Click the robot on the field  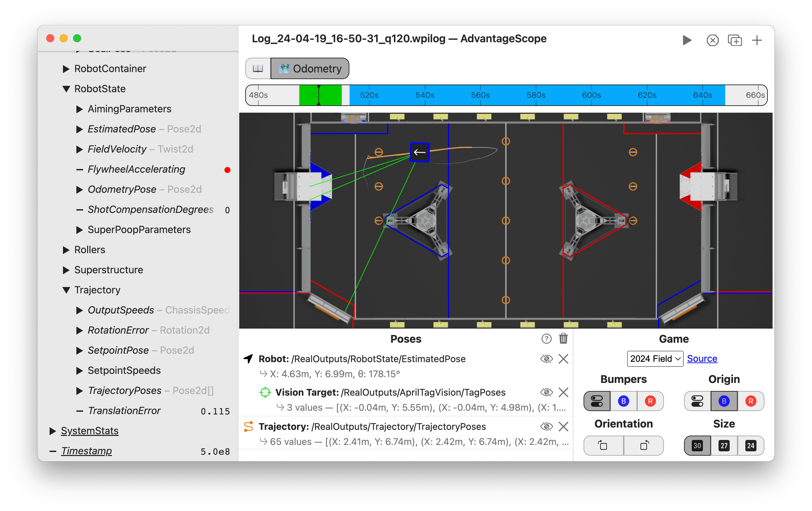419,152
